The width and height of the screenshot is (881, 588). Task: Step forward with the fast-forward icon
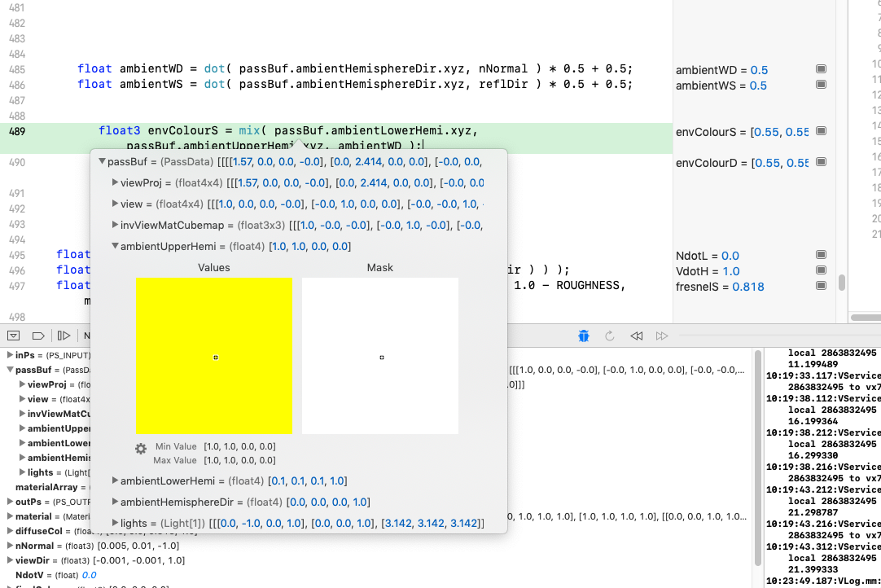(662, 336)
